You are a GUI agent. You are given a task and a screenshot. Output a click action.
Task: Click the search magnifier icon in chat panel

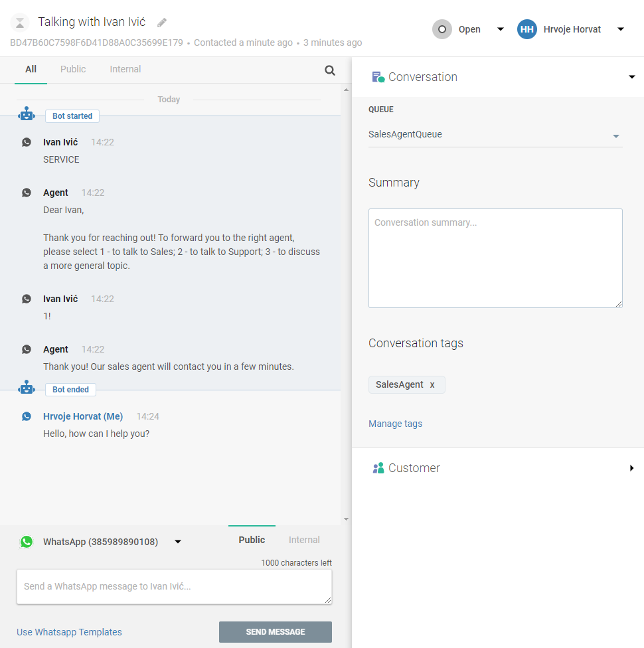pos(330,70)
